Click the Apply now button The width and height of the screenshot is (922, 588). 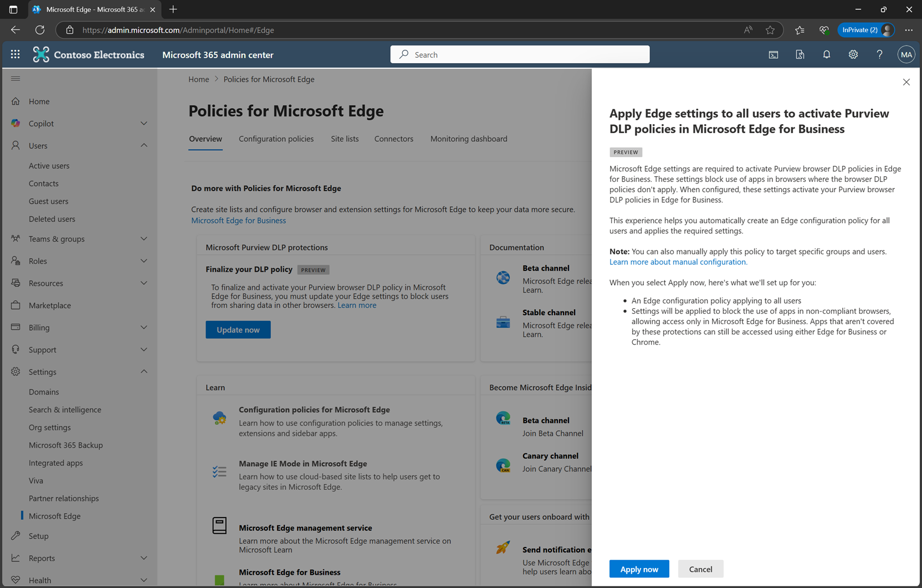coord(639,569)
